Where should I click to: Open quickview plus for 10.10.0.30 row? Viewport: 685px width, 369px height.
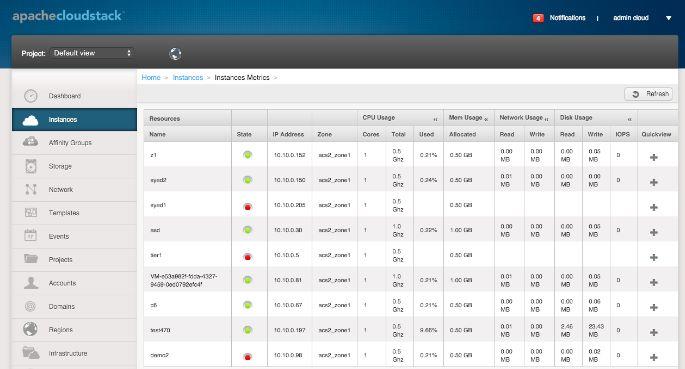point(654,232)
